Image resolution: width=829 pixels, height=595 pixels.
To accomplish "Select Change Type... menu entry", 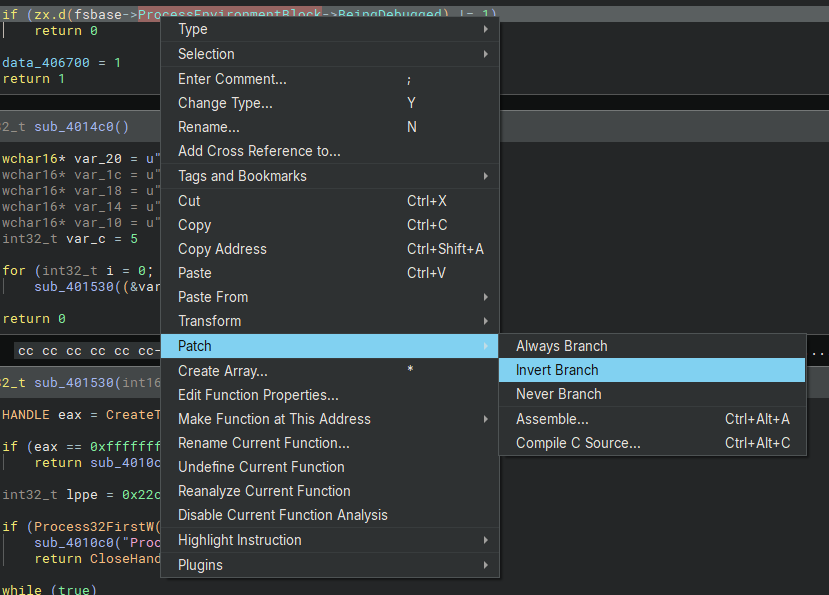I will pyautogui.click(x=329, y=103).
